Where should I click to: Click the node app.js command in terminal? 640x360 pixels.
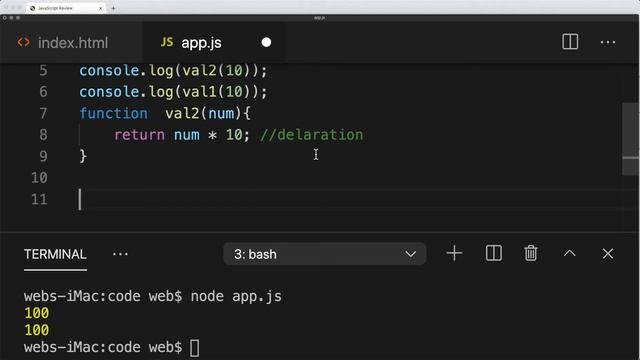[x=236, y=296]
